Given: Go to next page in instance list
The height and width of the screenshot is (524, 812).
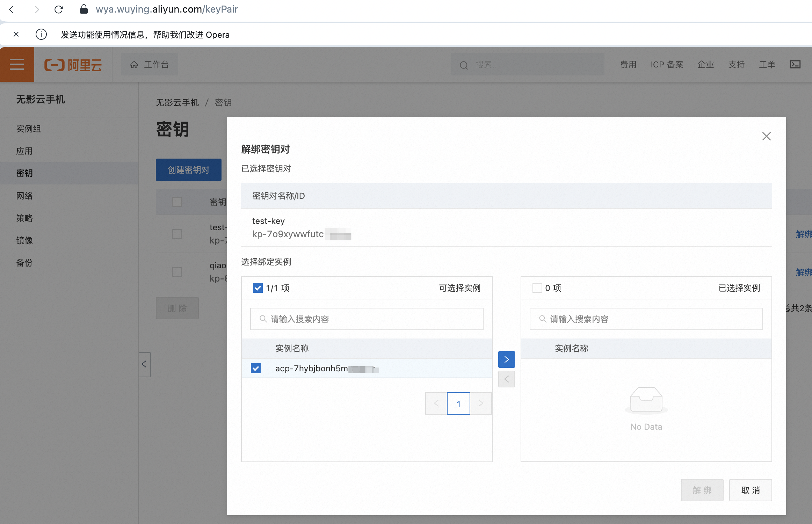Looking at the screenshot, I should tap(481, 403).
